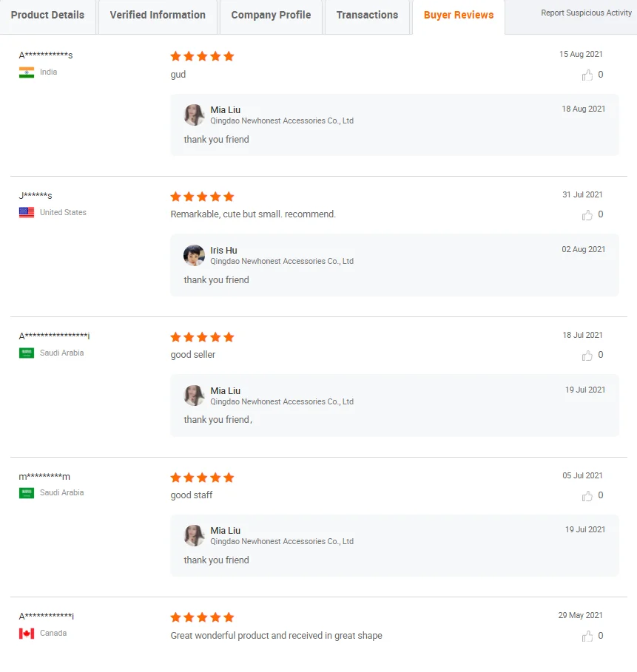Image resolution: width=637 pixels, height=672 pixels.
Task: View the Transactions tab
Action: click(367, 16)
